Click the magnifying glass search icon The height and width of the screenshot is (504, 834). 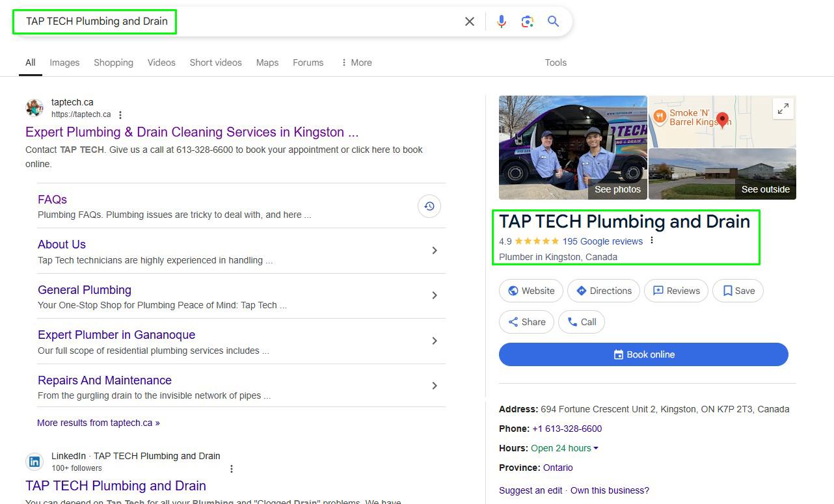click(553, 21)
